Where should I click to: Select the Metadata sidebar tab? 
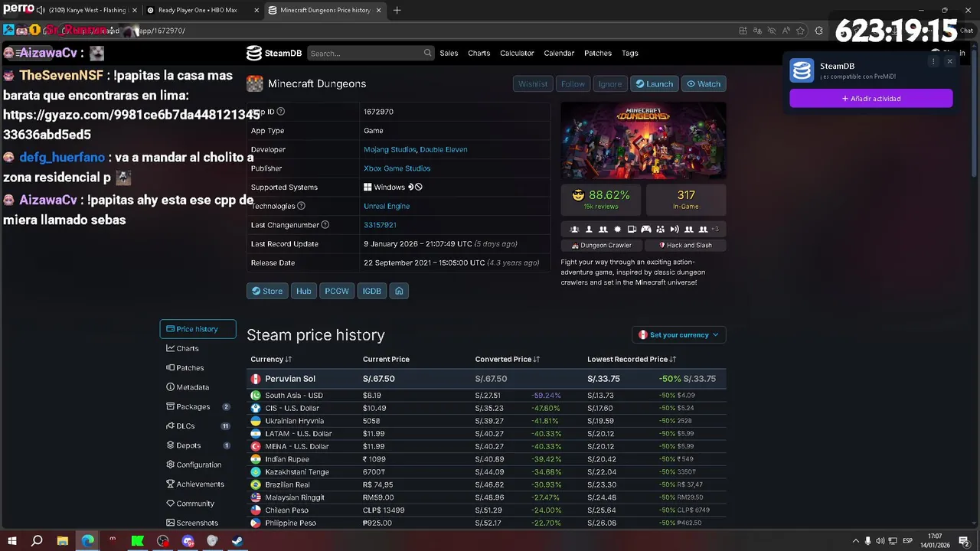point(198,387)
